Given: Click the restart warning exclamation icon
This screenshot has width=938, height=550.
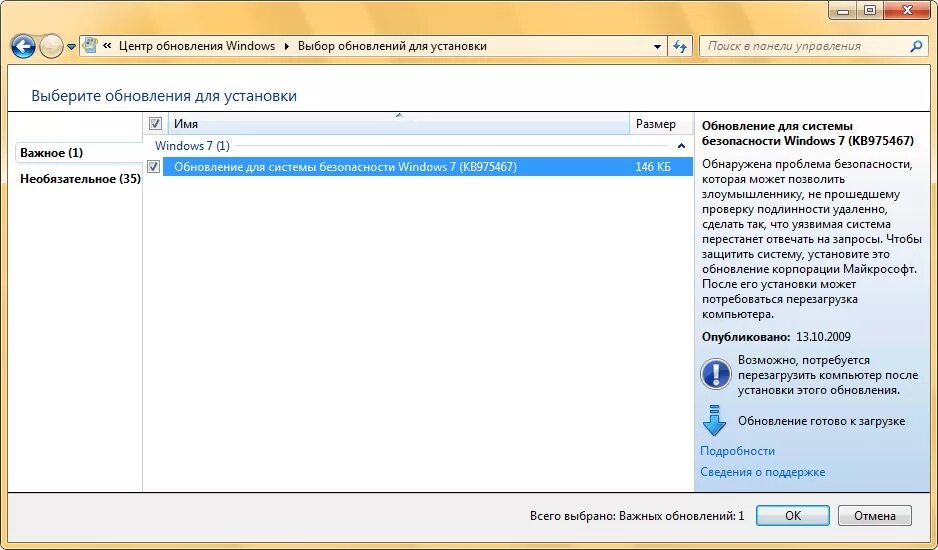Looking at the screenshot, I should (715, 374).
